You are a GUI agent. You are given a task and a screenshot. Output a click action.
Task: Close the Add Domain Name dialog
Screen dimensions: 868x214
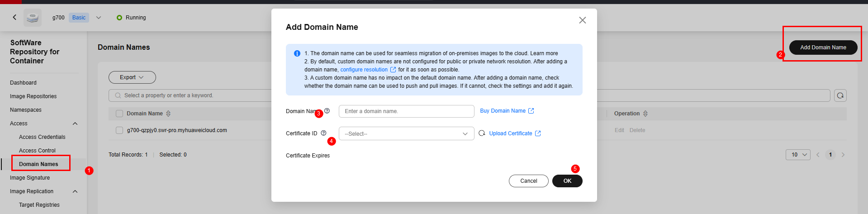(x=582, y=20)
